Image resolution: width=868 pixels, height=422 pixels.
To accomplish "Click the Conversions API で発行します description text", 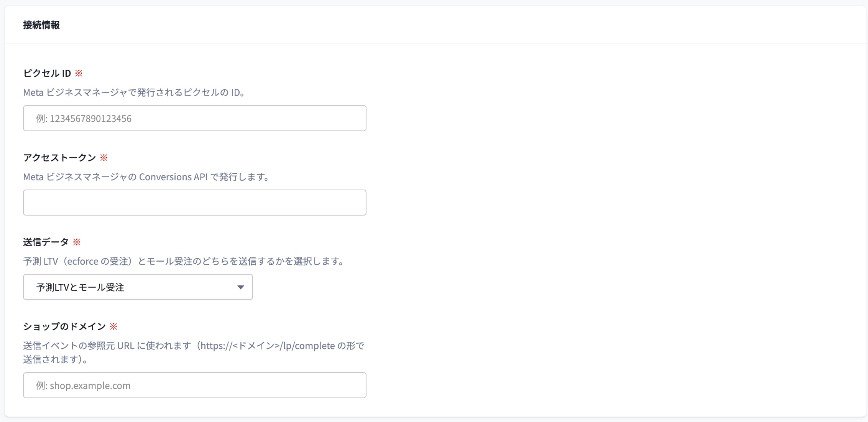I will point(204,177).
